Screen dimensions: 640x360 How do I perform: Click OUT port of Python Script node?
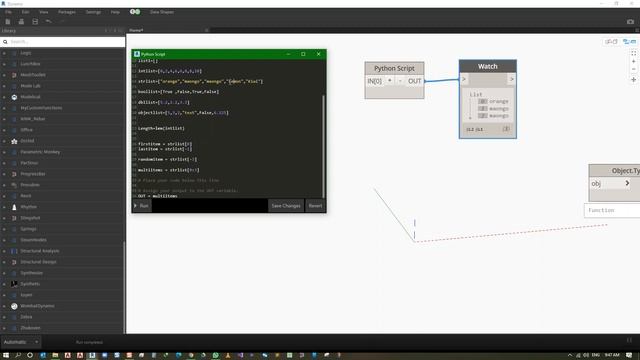coord(415,81)
